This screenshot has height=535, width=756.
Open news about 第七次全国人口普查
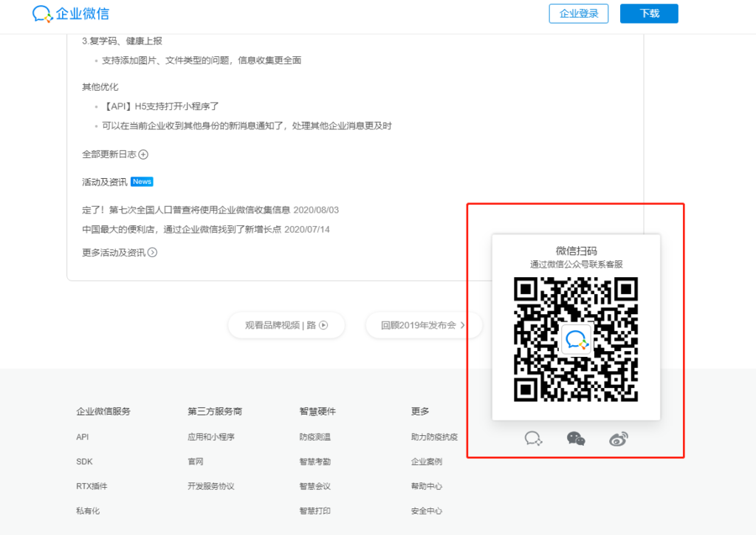[210, 210]
